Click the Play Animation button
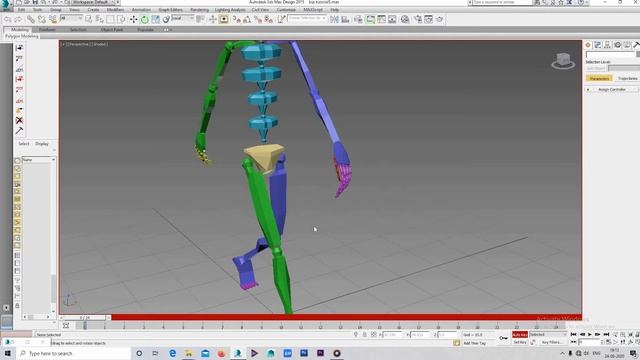 tap(590, 335)
